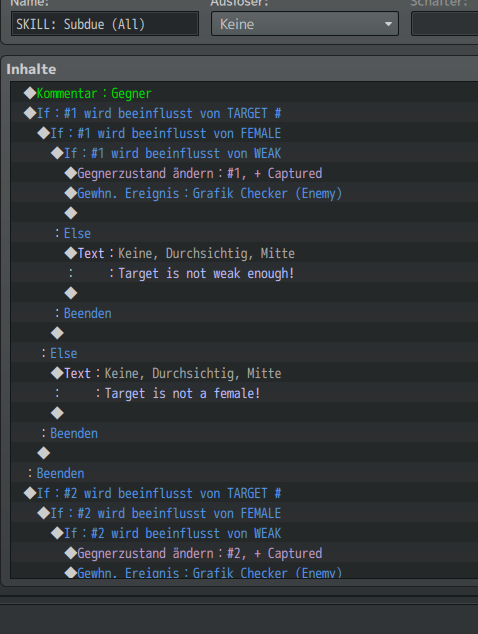The width and height of the screenshot is (478, 634).
Task: Select the If #2 beeinflusst von WEAK line
Action: coord(244,533)
